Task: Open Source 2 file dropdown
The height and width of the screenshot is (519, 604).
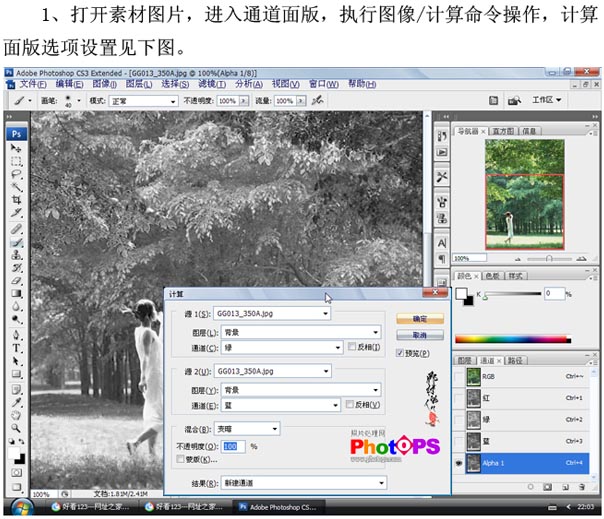Action: coord(272,371)
